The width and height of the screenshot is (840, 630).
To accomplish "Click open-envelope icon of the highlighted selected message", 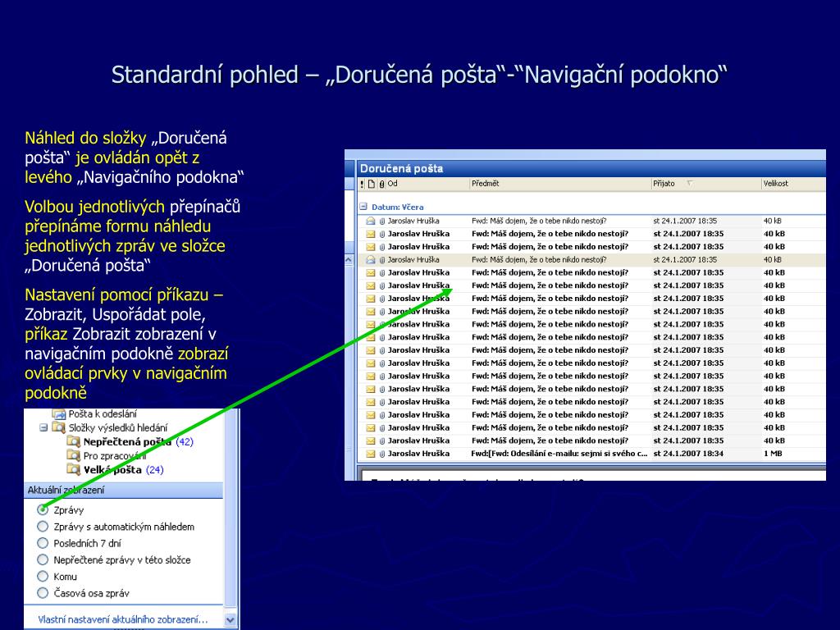I will coord(371,260).
